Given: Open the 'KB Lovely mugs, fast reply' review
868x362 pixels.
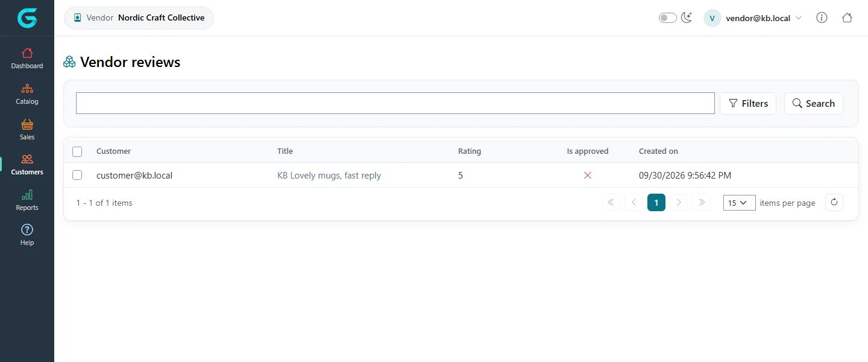Looking at the screenshot, I should 329,176.
